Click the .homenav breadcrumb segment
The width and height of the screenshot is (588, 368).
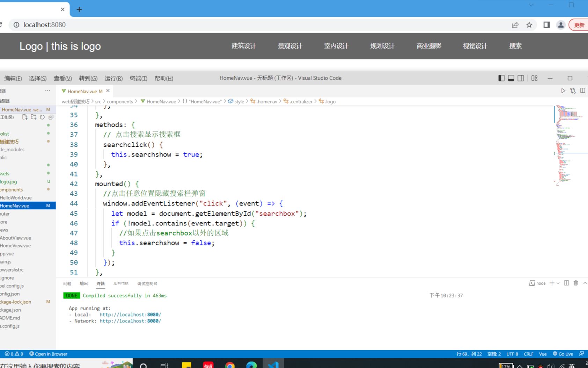point(264,102)
